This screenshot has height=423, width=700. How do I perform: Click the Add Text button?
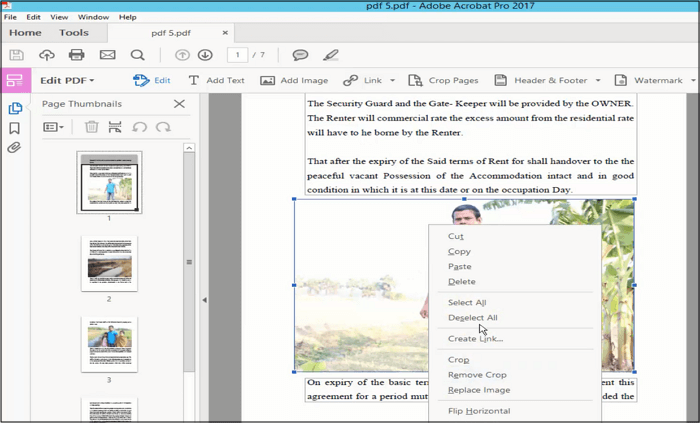[215, 80]
